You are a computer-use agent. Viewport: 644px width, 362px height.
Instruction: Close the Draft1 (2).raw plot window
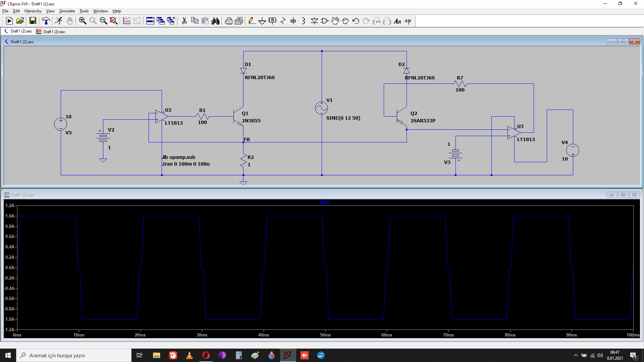pos(634,195)
